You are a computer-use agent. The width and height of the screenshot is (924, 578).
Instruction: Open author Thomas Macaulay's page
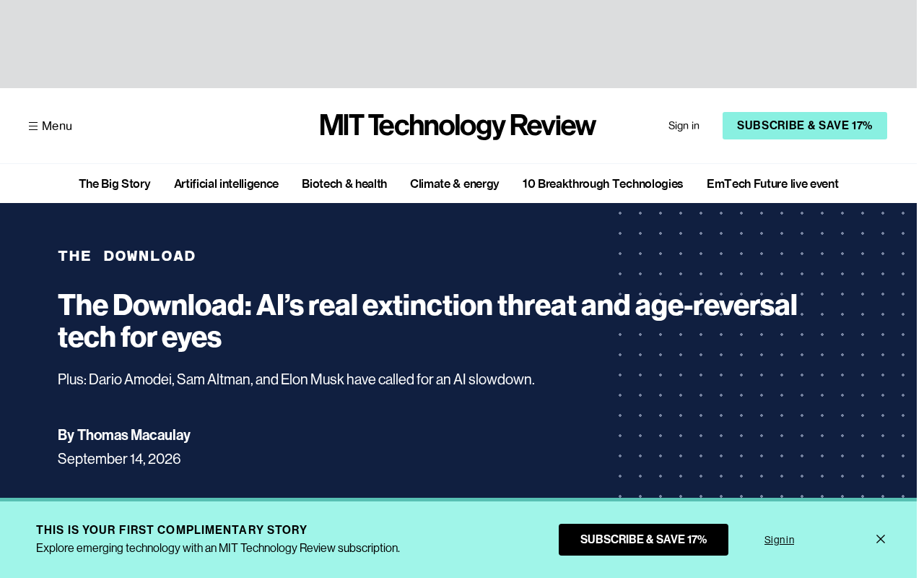click(134, 435)
